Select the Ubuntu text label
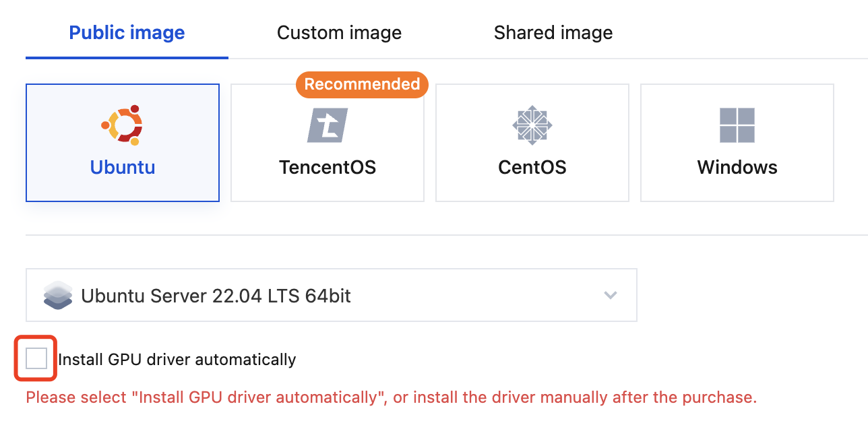868x423 pixels. pos(123,167)
